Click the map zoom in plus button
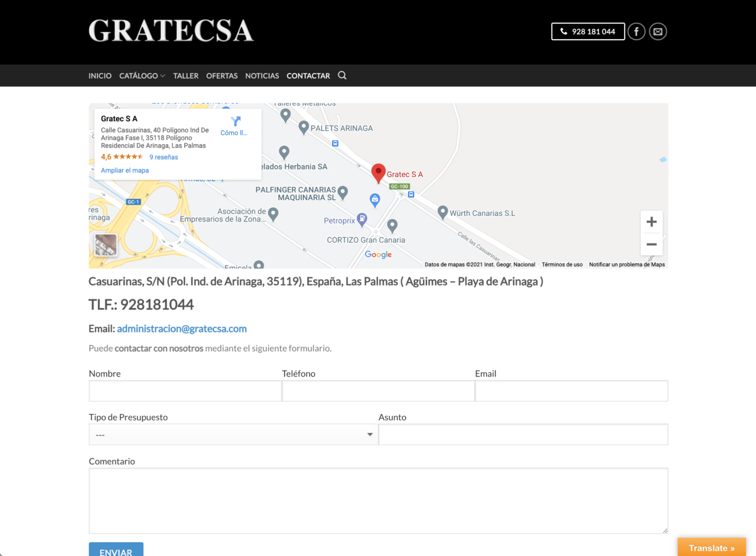The height and width of the screenshot is (556, 756). tap(652, 222)
